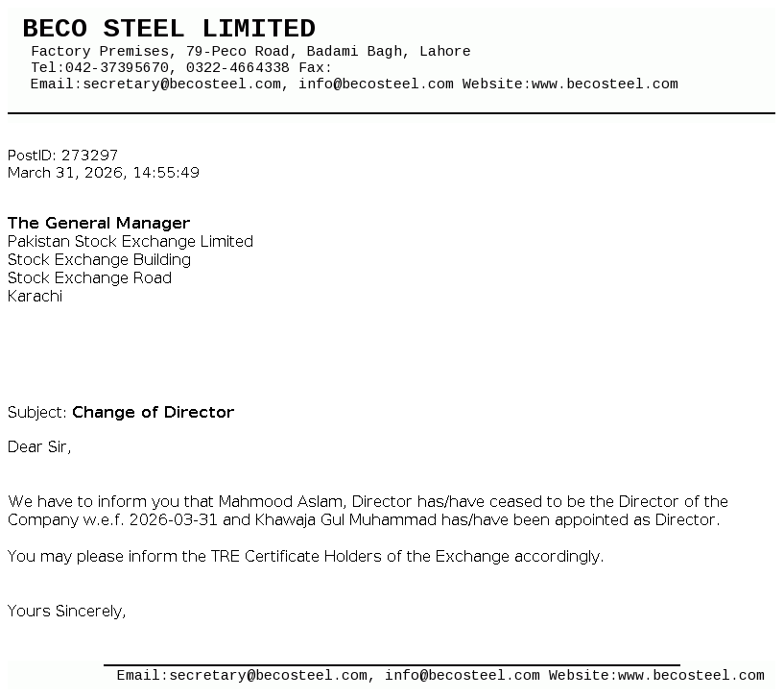
Task: Select the info@becosteel.com address in the footer
Action: (x=463, y=676)
